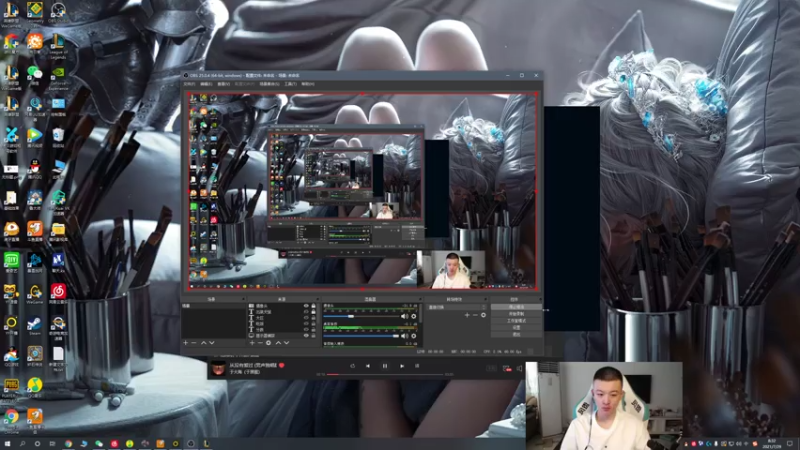Open WeGame desktop shortcut
Screen dimensions: 800x450
tap(34, 294)
